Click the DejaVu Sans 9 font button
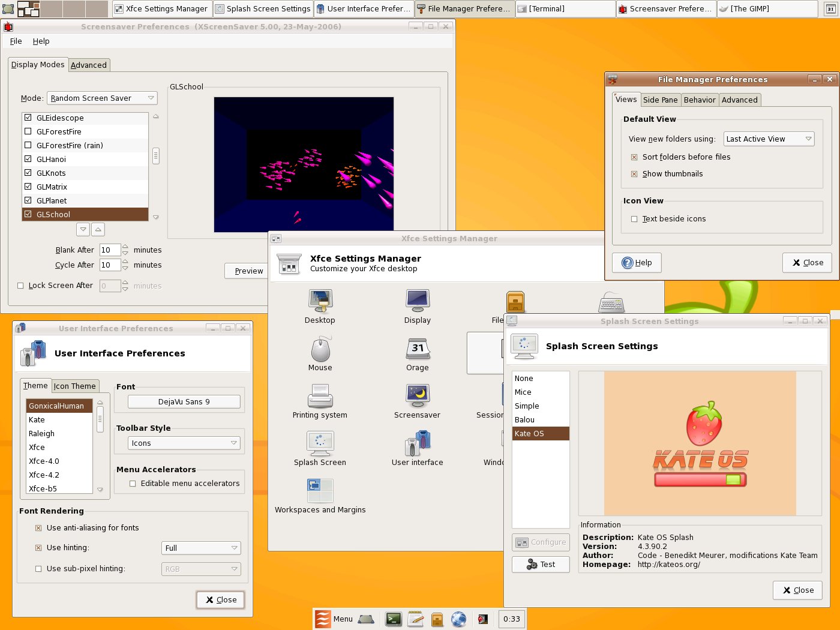 (184, 401)
